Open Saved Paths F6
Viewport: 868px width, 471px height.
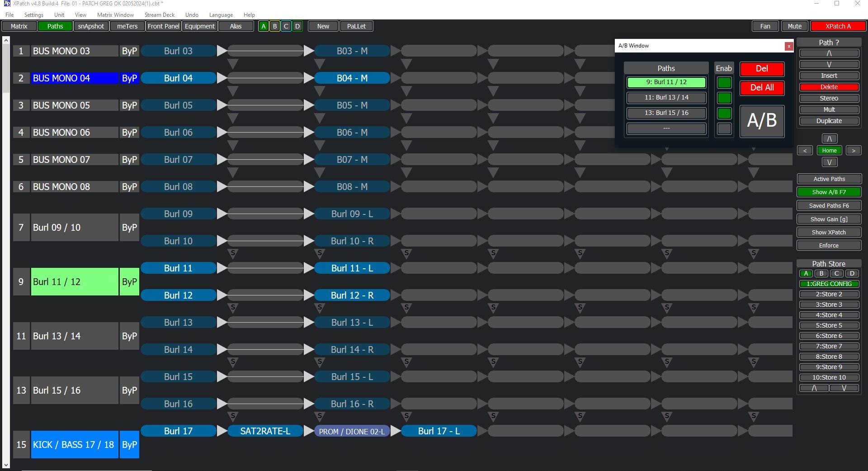click(829, 206)
